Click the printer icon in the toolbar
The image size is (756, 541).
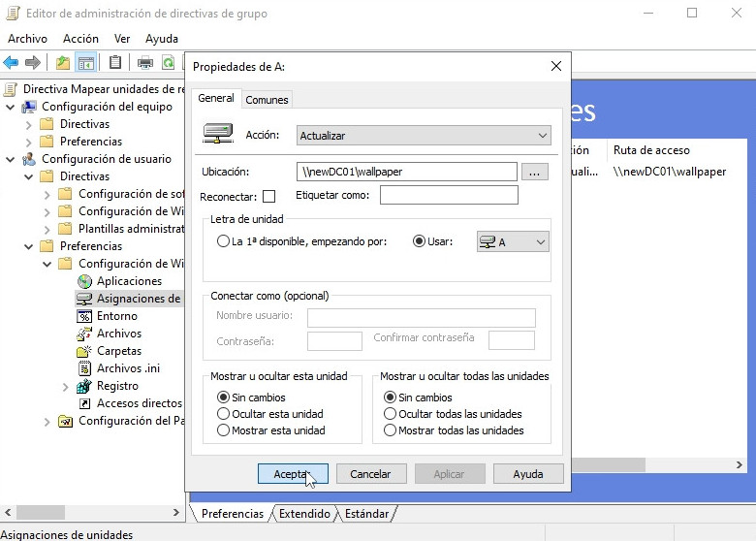(x=145, y=63)
